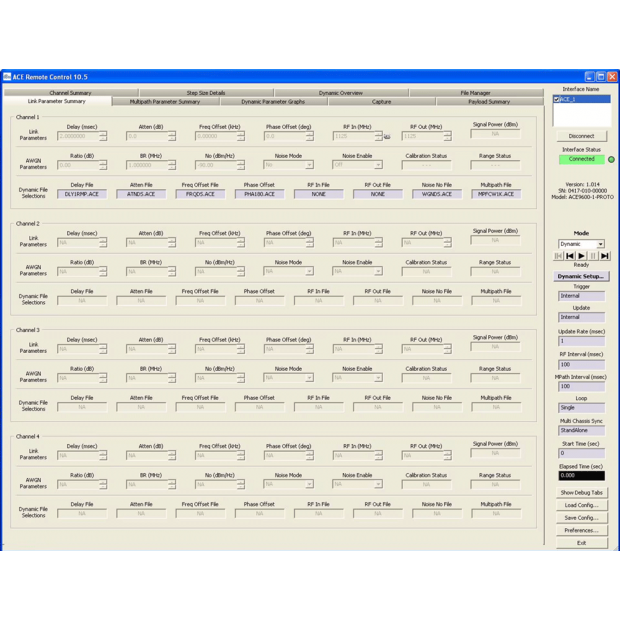Click the rewind-to-start playback button
This screenshot has height=620, width=620.
pos(559,256)
